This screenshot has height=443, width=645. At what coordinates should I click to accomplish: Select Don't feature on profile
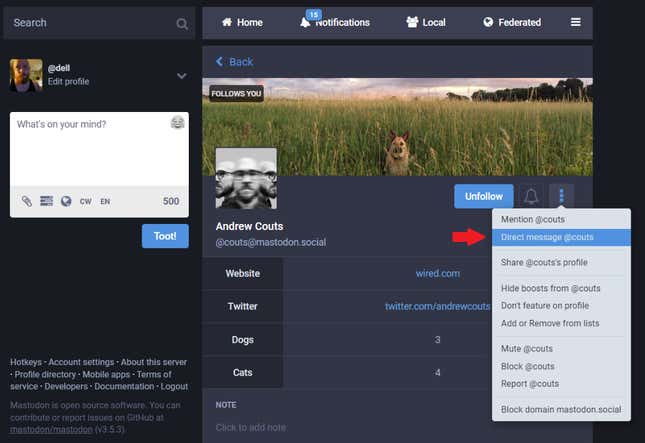561,306
